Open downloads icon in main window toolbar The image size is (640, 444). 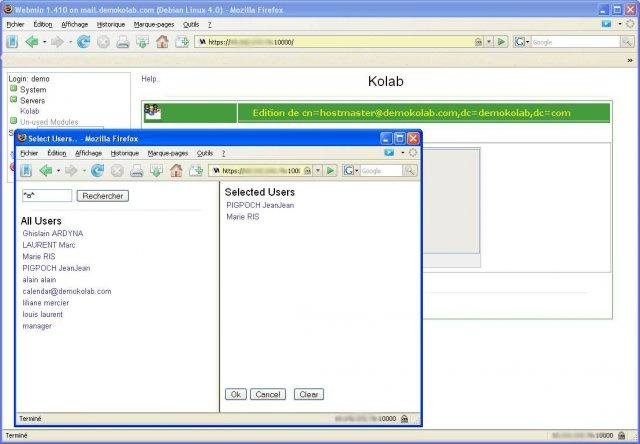click(142, 42)
